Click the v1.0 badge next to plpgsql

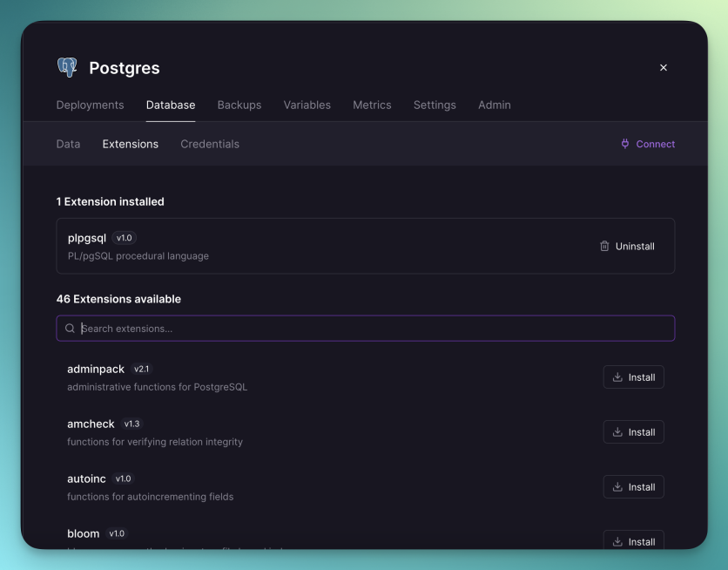(x=124, y=238)
